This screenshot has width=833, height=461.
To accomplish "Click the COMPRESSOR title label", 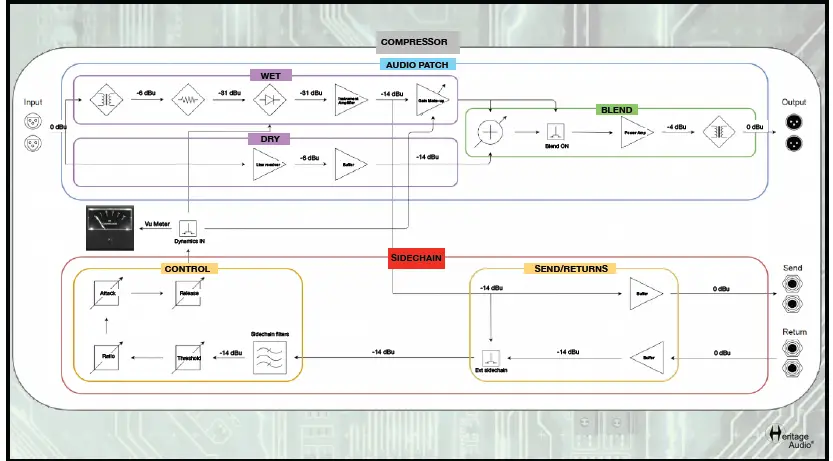I will click(x=418, y=42).
